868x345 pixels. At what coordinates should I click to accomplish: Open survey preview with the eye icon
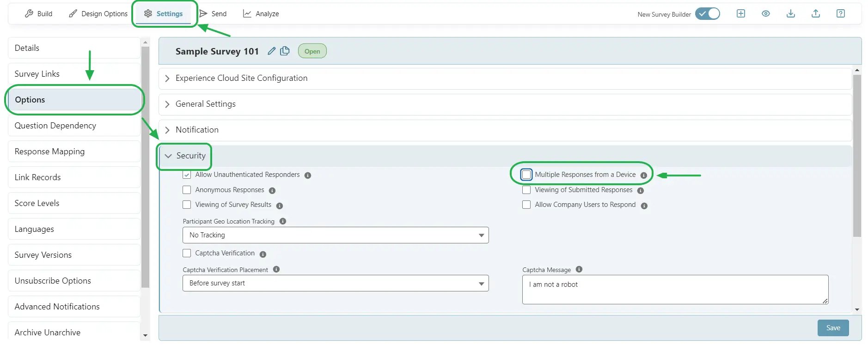tap(766, 13)
